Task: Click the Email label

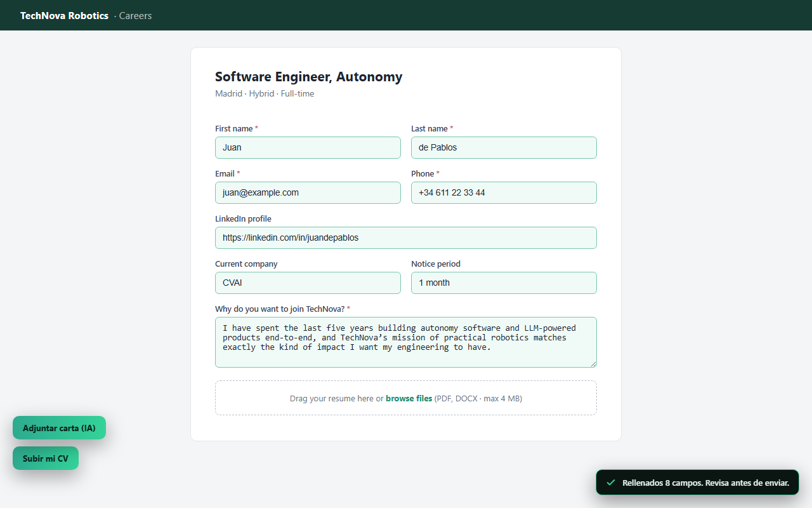Action: click(x=227, y=173)
